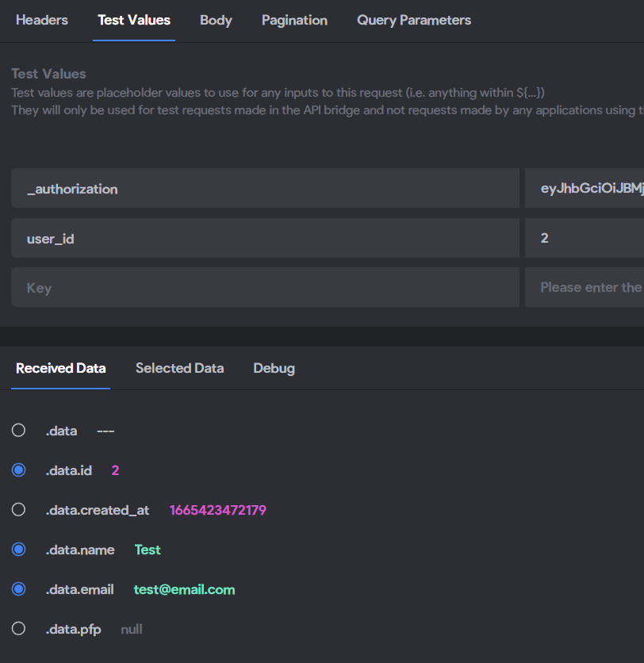Click the 1665423472179 created_at value
The image size is (644, 663).
tap(218, 510)
